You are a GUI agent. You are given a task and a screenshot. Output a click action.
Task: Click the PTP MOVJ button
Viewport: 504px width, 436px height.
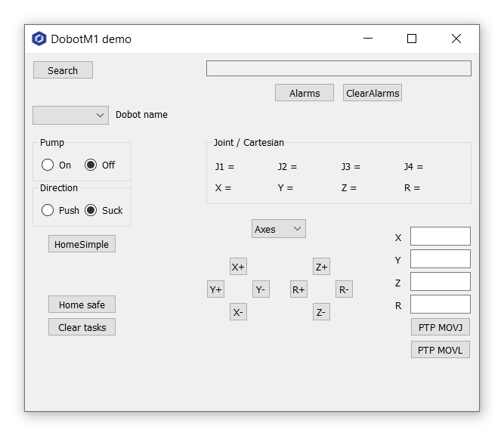coord(441,327)
